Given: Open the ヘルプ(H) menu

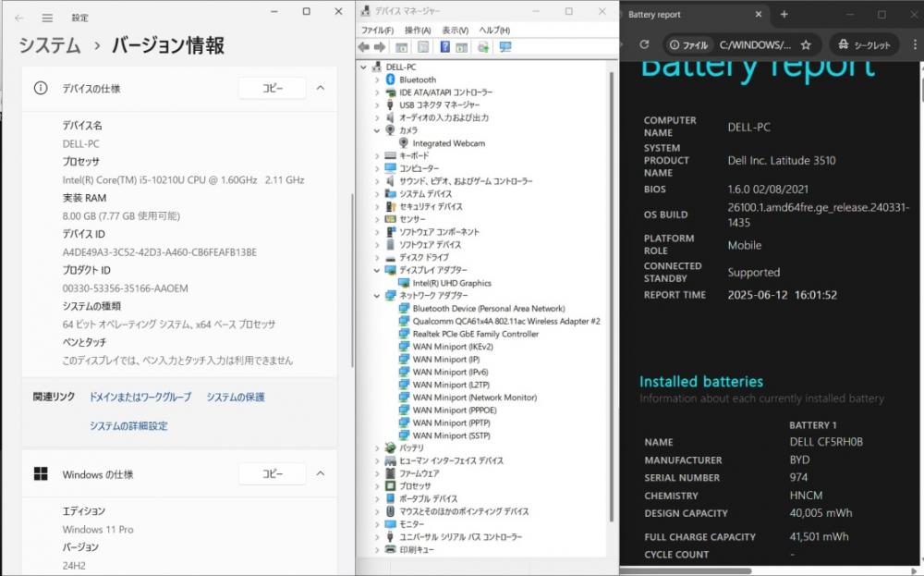Looking at the screenshot, I should point(494,31).
